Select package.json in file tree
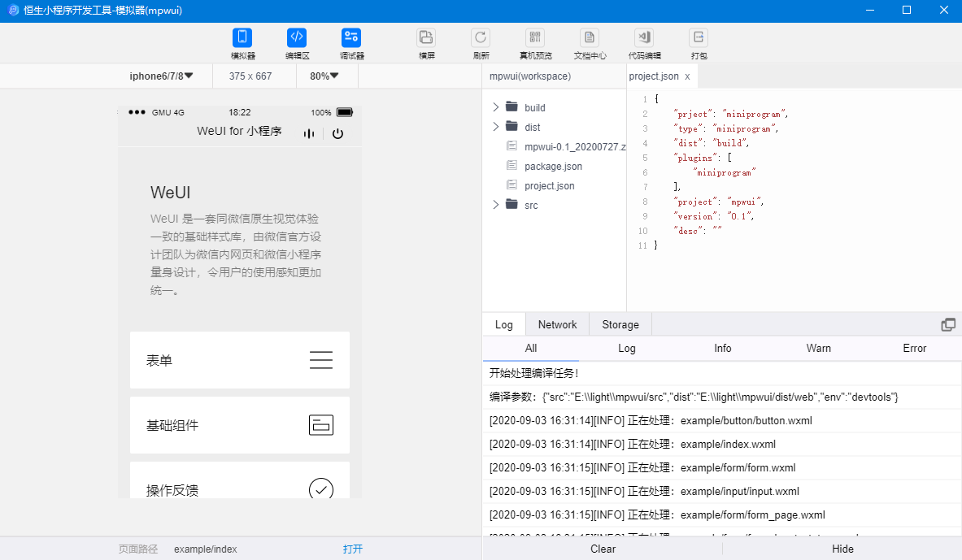962x560 pixels. (x=554, y=167)
